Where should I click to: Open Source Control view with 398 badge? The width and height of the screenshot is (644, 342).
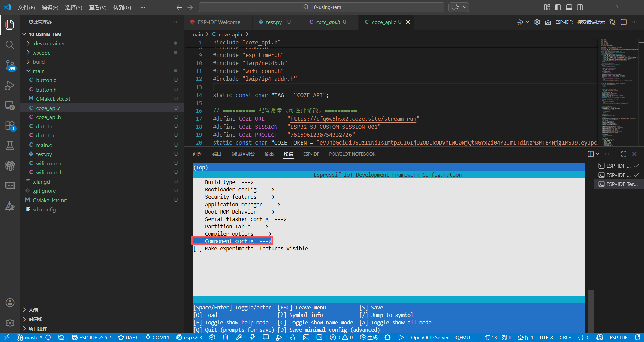pyautogui.click(x=10, y=65)
